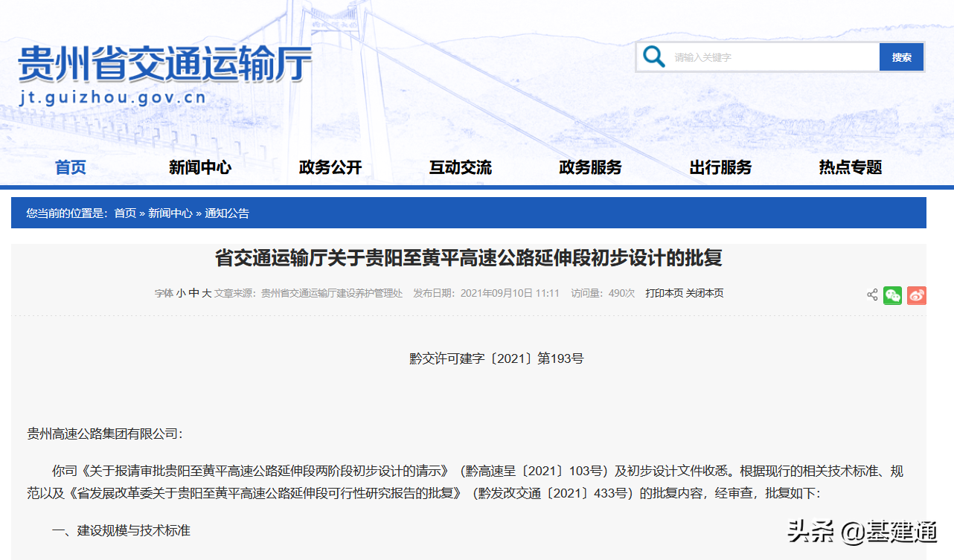954x560 pixels.
Task: Click the article source 贵州省交通运输厅建设养护管理处
Action: [332, 294]
